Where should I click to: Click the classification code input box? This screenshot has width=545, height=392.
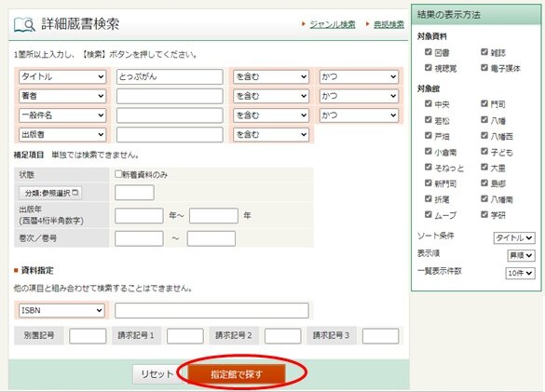134,193
